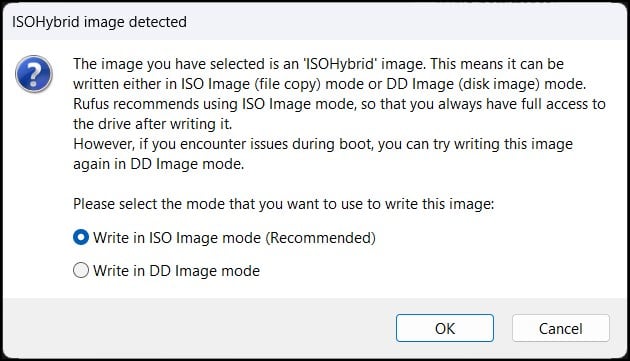The height and width of the screenshot is (361, 630).
Task: Choose the 'Write in DD Image mode' label
Action: (176, 271)
